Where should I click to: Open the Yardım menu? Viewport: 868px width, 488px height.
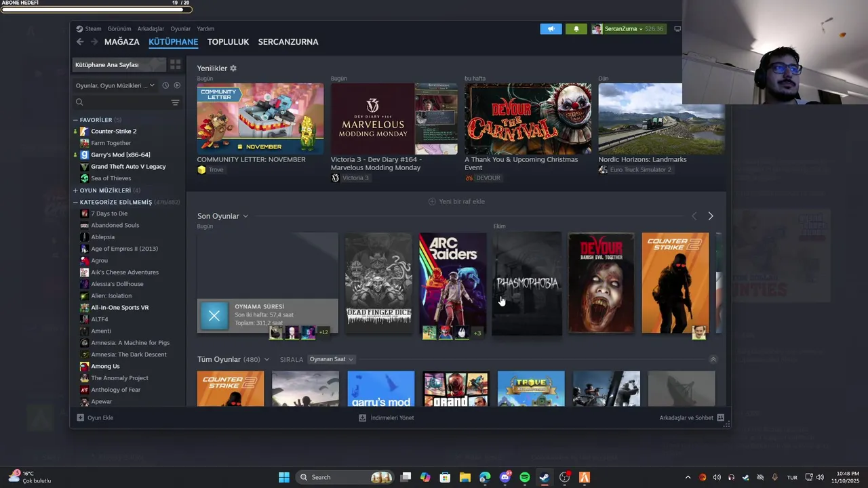[205, 29]
